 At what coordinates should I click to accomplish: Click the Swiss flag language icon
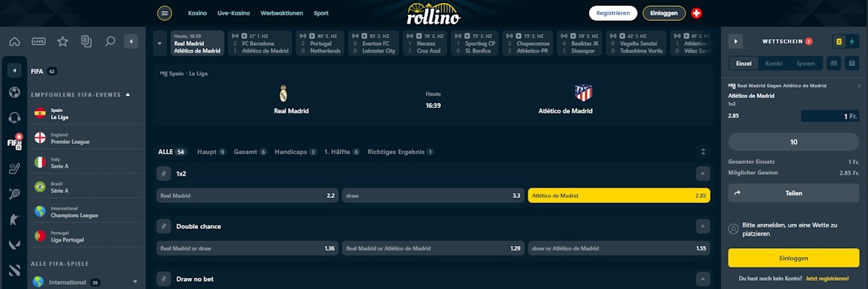tap(697, 13)
